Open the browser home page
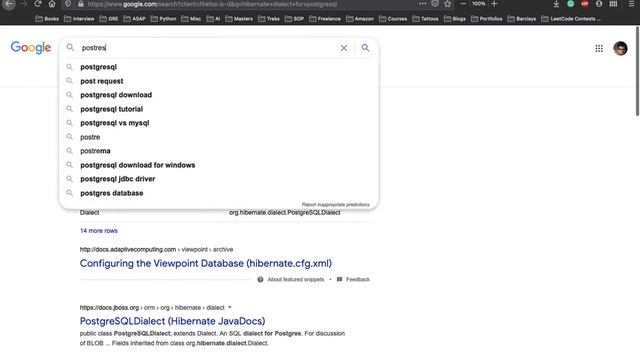This screenshot has height=360, width=640. coord(52,4)
